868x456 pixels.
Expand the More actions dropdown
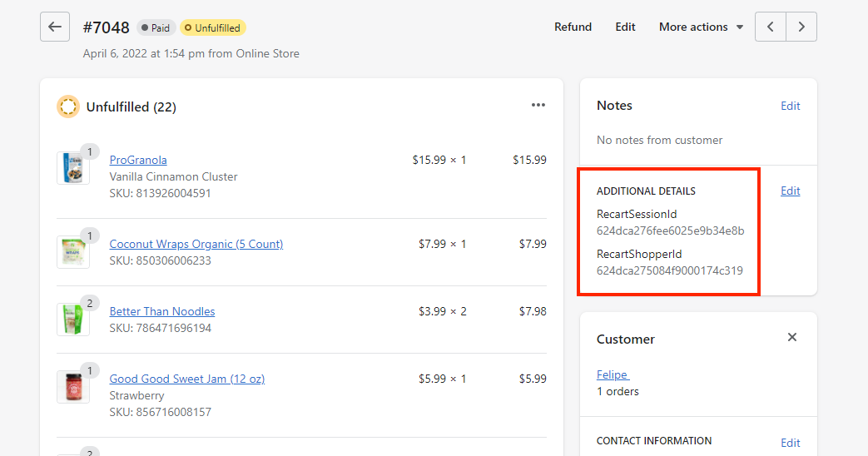701,27
